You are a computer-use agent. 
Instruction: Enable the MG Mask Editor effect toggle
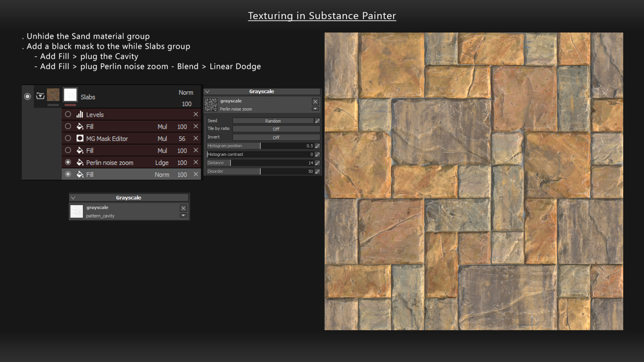pyautogui.click(x=68, y=138)
